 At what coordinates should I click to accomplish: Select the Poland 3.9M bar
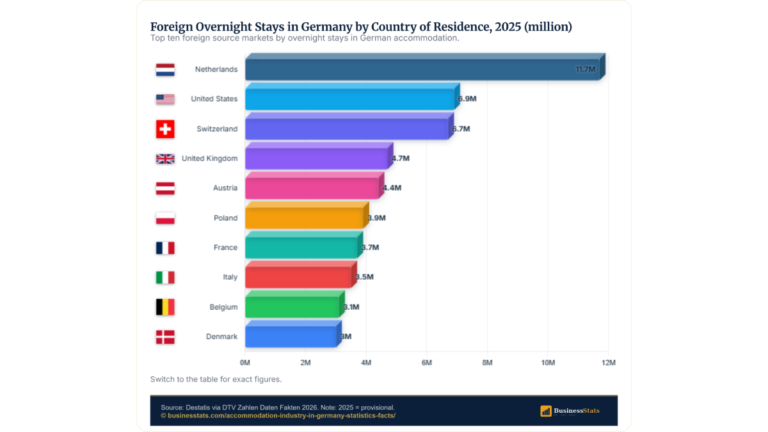pos(307,216)
